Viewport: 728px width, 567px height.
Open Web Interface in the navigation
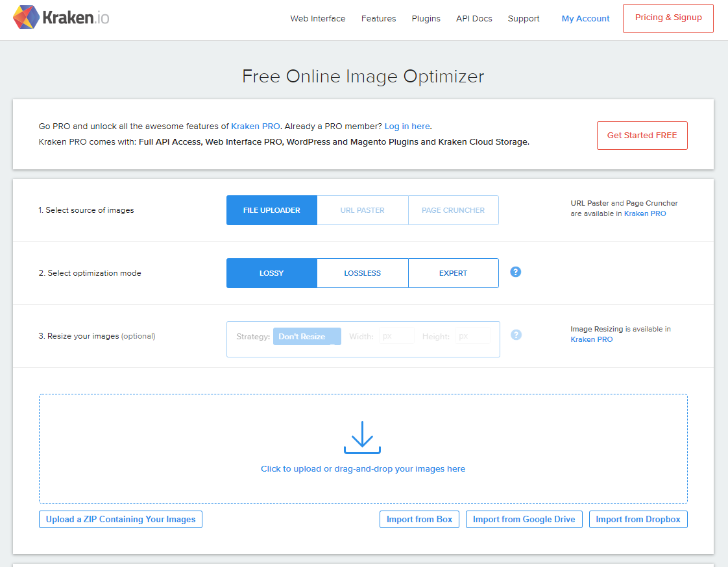coord(318,19)
